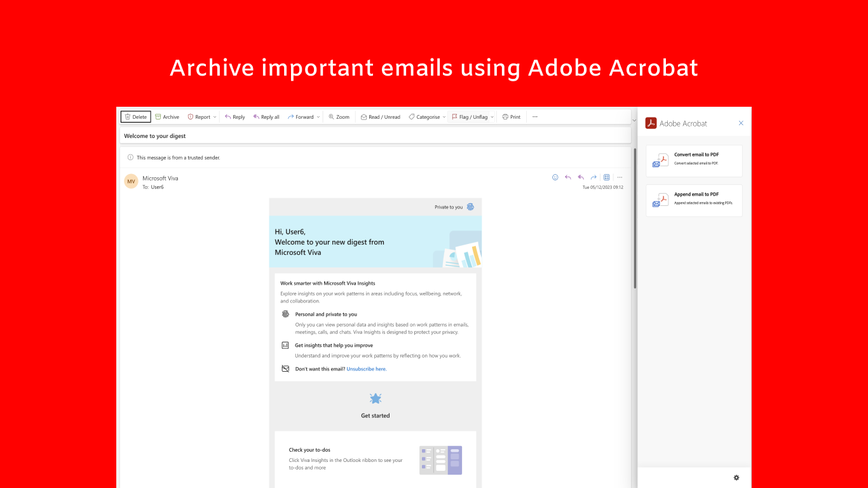The image size is (868, 488).
Task: Delete the open email from the toolbar
Action: click(136, 117)
